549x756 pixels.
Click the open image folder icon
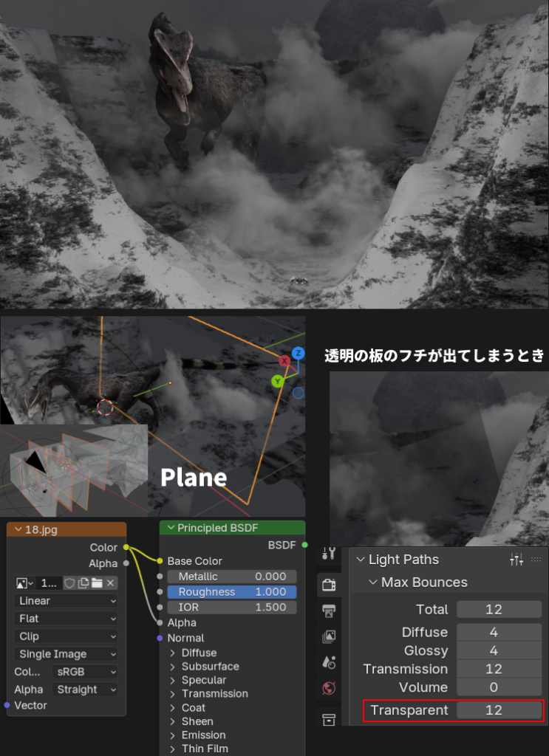96,583
